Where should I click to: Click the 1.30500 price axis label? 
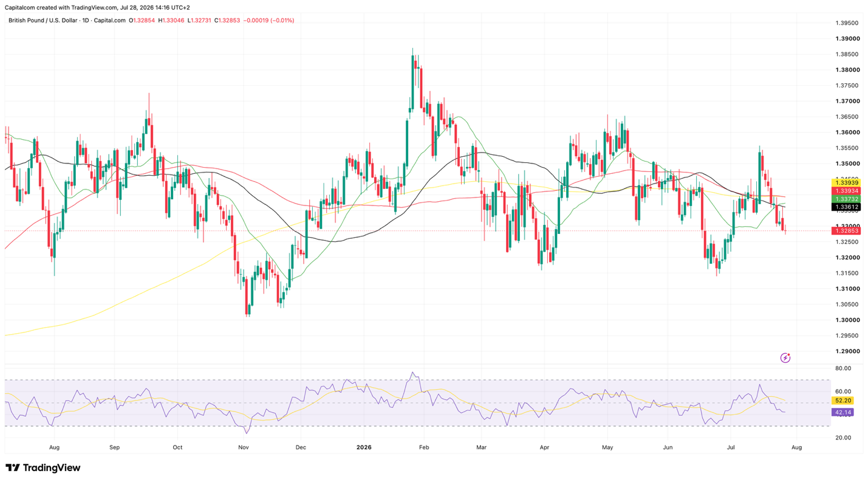pyautogui.click(x=847, y=305)
